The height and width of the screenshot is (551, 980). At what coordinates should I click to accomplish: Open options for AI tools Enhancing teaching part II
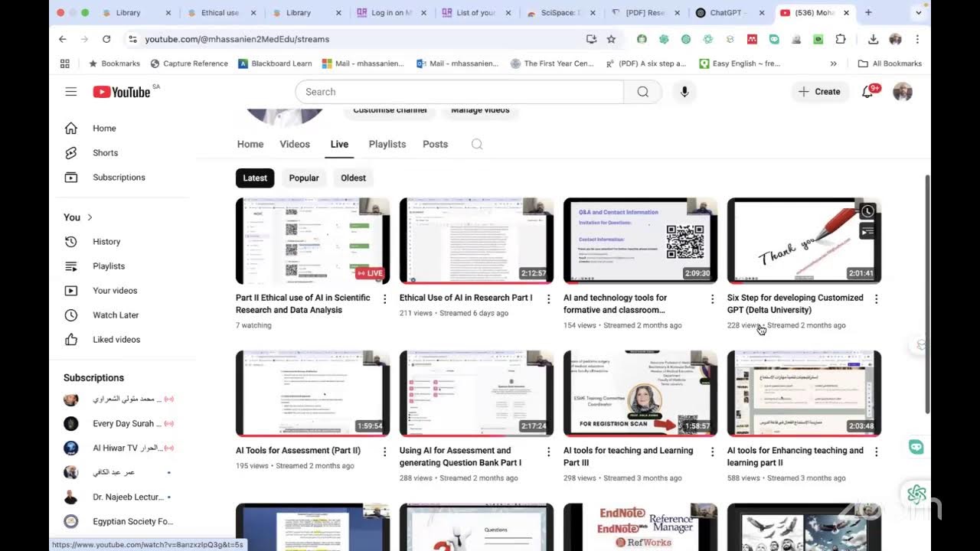pos(876,452)
